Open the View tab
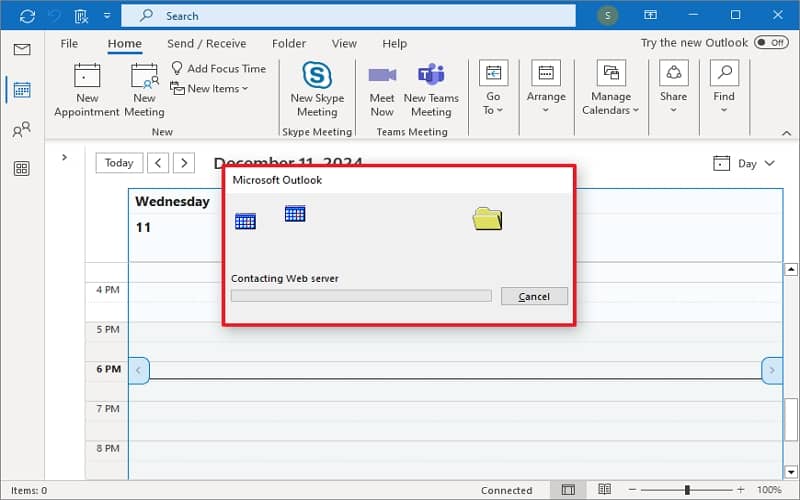800x500 pixels. (x=344, y=43)
